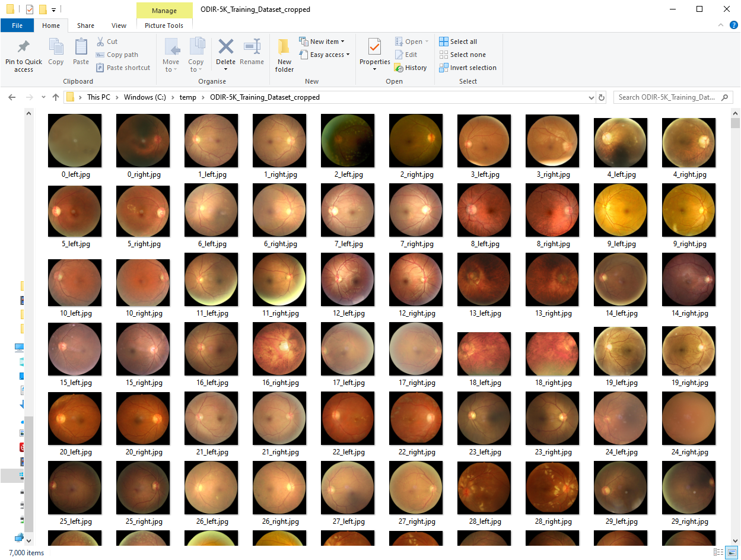
Task: Click the quick access Properties checkmark icon
Action: coord(30,9)
